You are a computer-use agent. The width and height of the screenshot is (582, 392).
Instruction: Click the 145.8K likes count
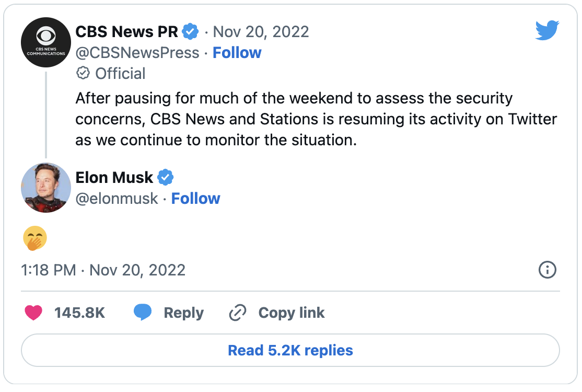click(x=80, y=313)
